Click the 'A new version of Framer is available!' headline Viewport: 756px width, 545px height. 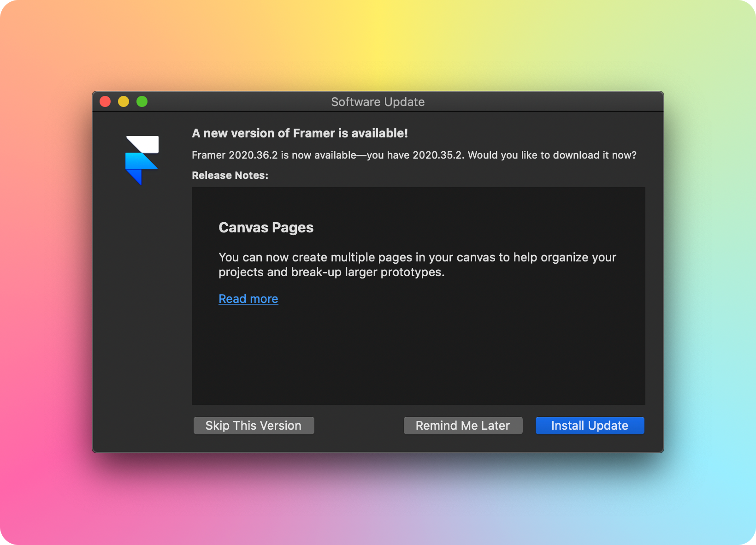[300, 133]
